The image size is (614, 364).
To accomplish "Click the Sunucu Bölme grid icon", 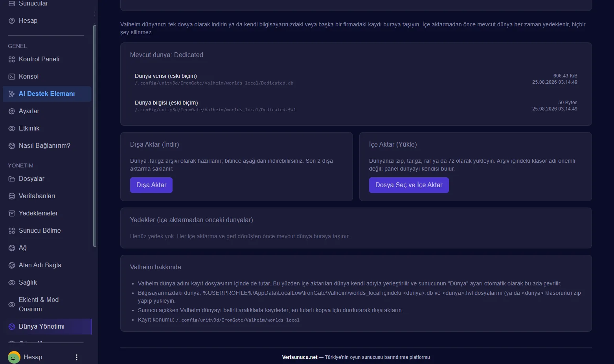I will pos(12,231).
